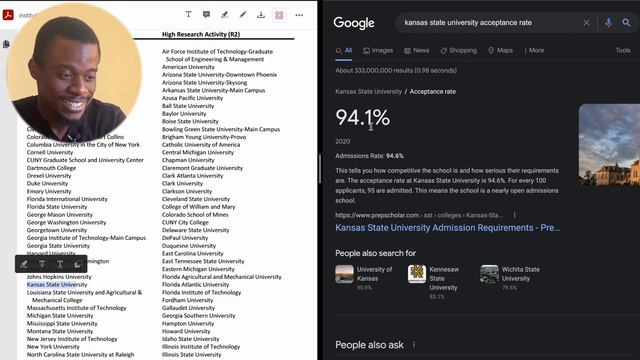
Task: Open the Kansas State campus photo
Action: click(609, 144)
